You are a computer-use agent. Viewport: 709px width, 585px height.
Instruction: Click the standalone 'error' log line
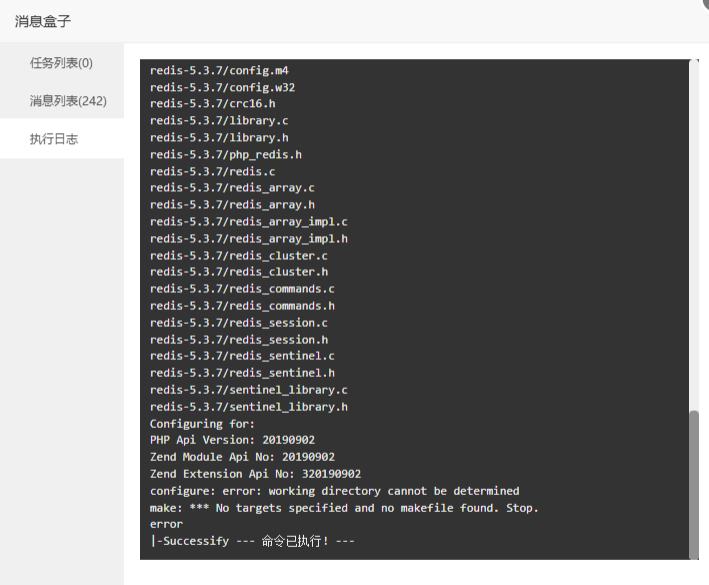(x=166, y=524)
